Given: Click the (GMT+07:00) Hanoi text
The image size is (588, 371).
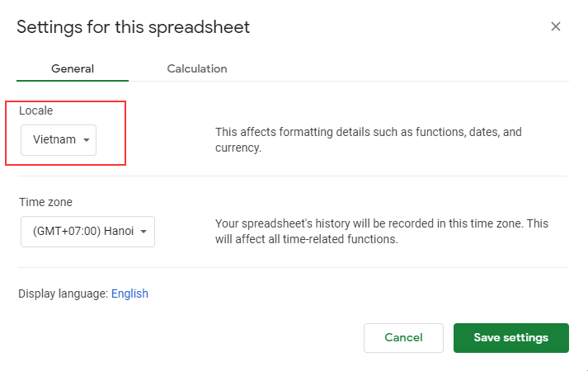Looking at the screenshot, I should tap(82, 232).
